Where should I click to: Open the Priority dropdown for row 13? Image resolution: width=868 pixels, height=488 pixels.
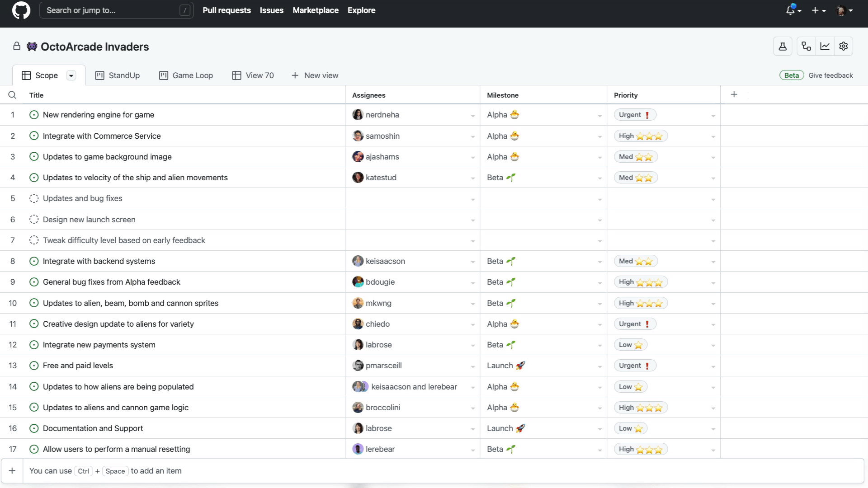(712, 365)
